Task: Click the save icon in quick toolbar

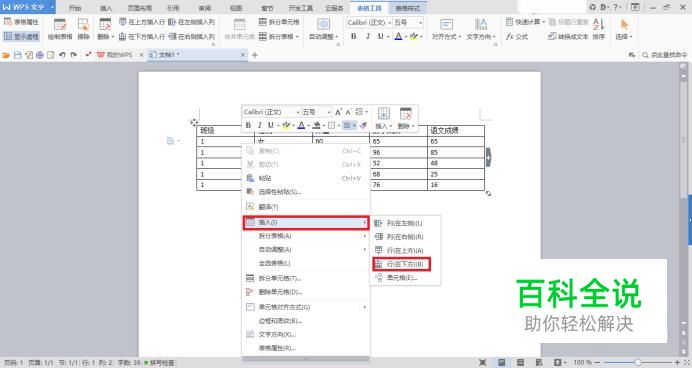Action: 18,55
